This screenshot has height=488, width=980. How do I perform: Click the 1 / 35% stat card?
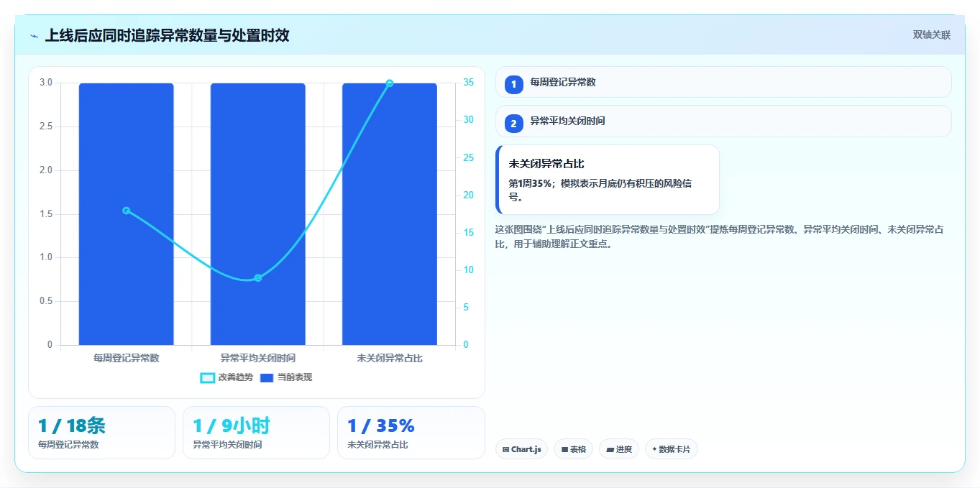pos(411,433)
